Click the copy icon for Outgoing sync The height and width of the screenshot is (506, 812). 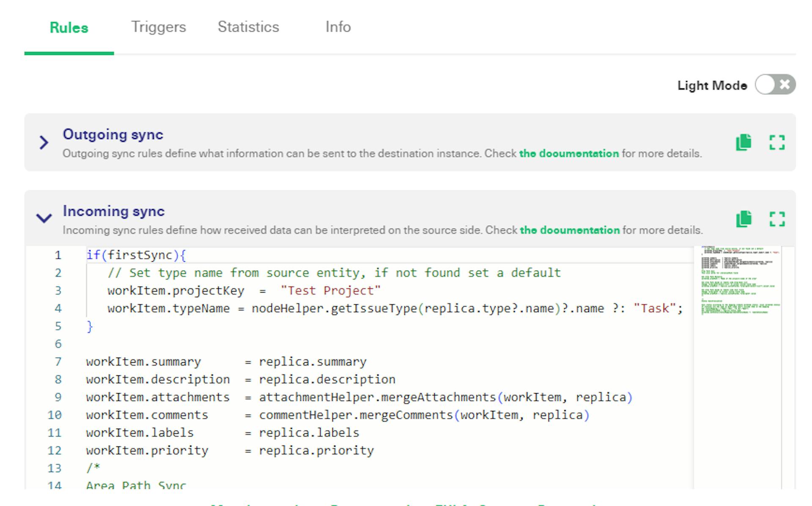point(745,142)
